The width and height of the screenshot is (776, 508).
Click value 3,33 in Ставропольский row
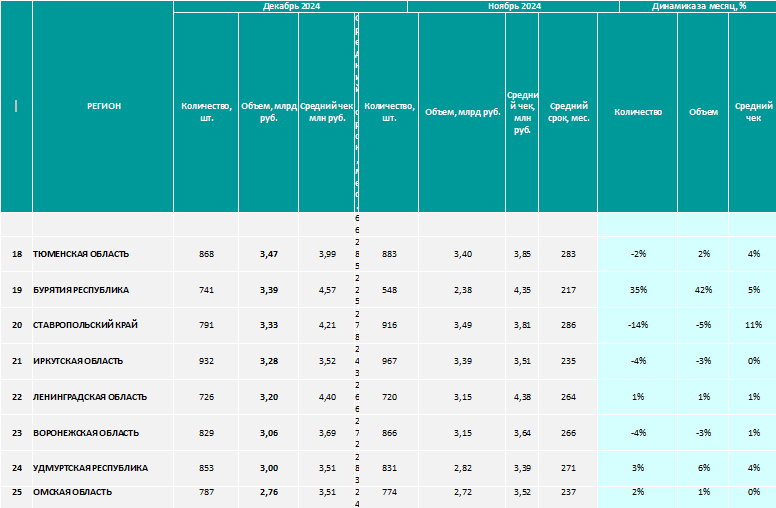[x=269, y=325]
